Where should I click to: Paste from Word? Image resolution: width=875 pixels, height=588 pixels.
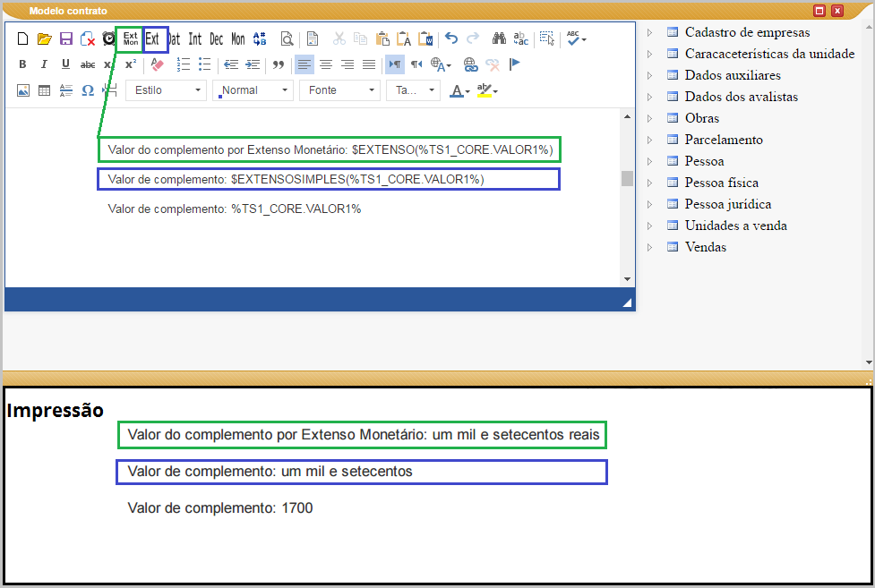(425, 39)
